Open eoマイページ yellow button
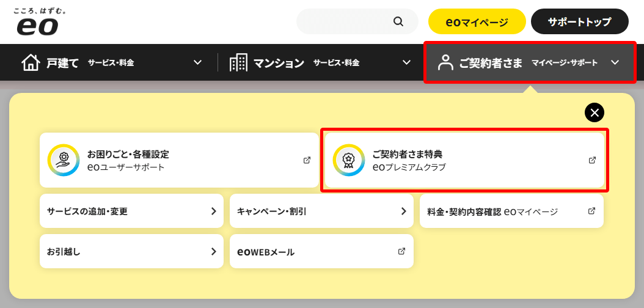 477,21
